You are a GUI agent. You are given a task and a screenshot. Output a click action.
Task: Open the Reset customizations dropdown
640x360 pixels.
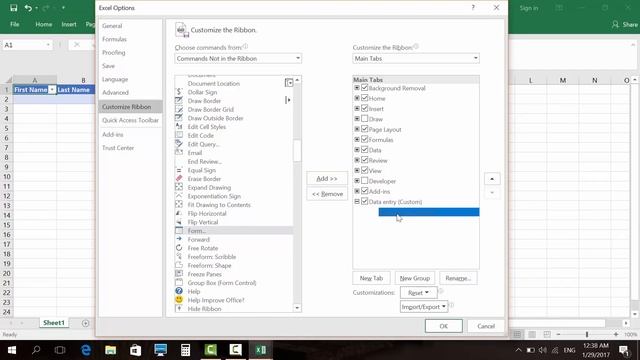click(418, 293)
